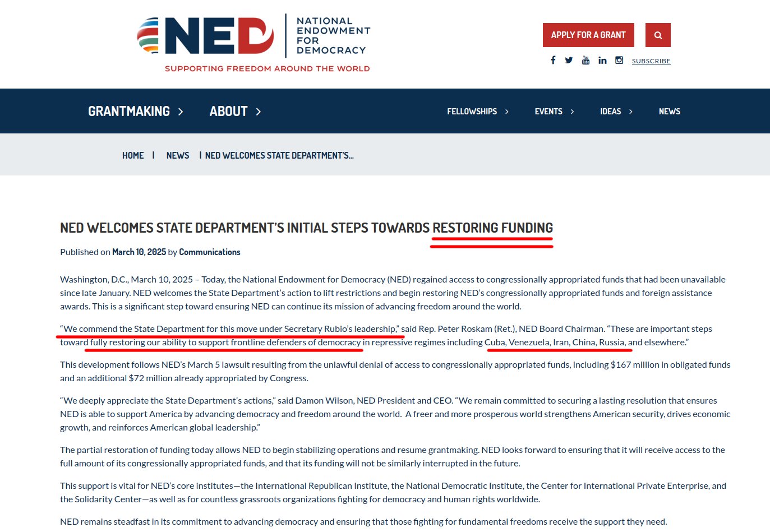
Task: Expand the Grantmaking menu chevron
Action: 181,112
